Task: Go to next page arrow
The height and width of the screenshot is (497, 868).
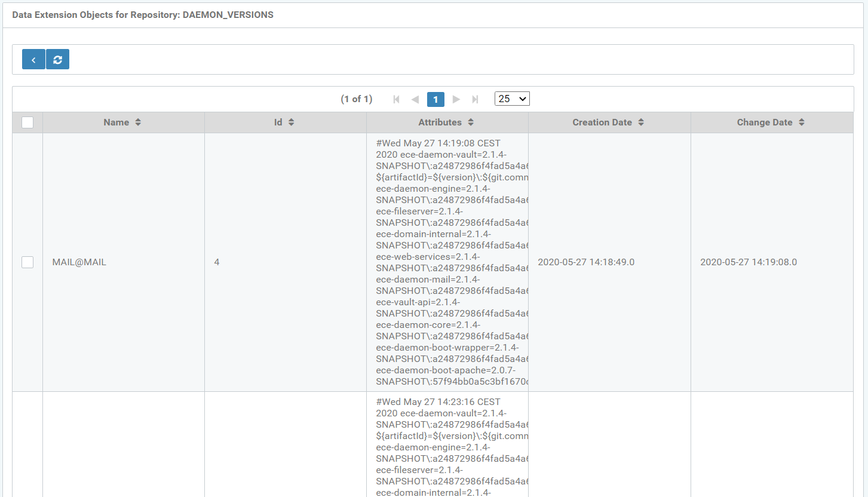Action: point(456,99)
